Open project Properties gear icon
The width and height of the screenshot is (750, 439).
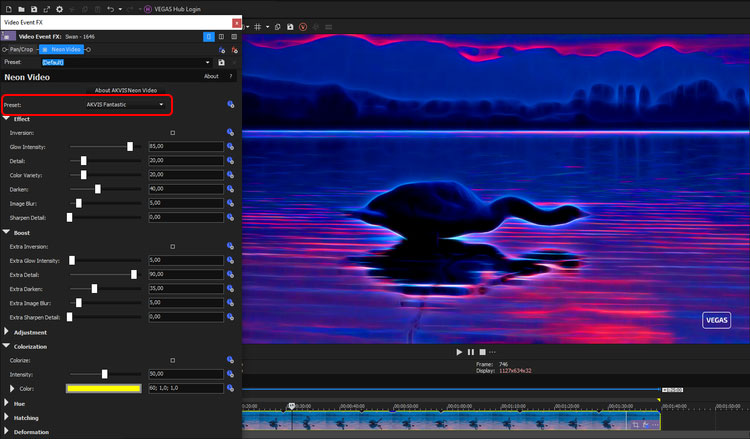[x=59, y=9]
